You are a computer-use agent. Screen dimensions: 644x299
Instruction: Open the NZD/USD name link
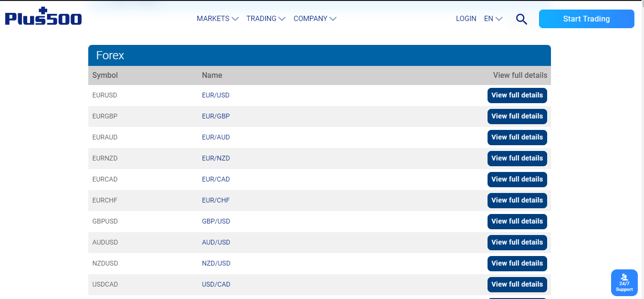(216, 263)
